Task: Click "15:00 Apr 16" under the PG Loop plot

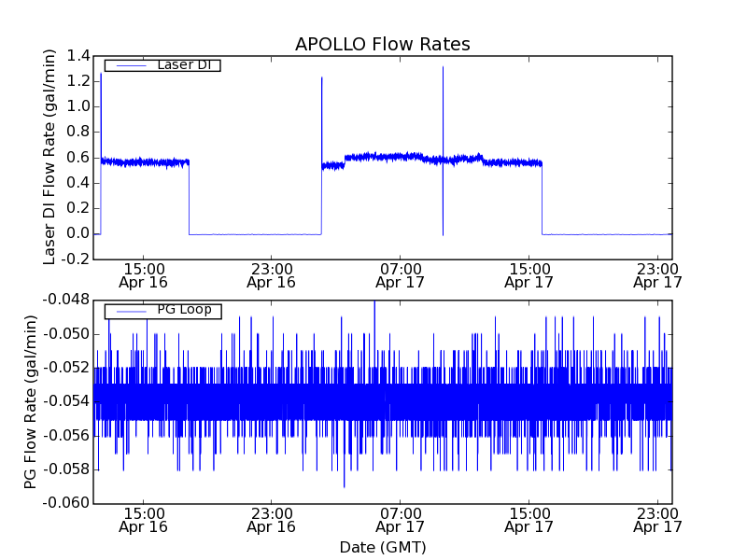Action: click(x=144, y=521)
